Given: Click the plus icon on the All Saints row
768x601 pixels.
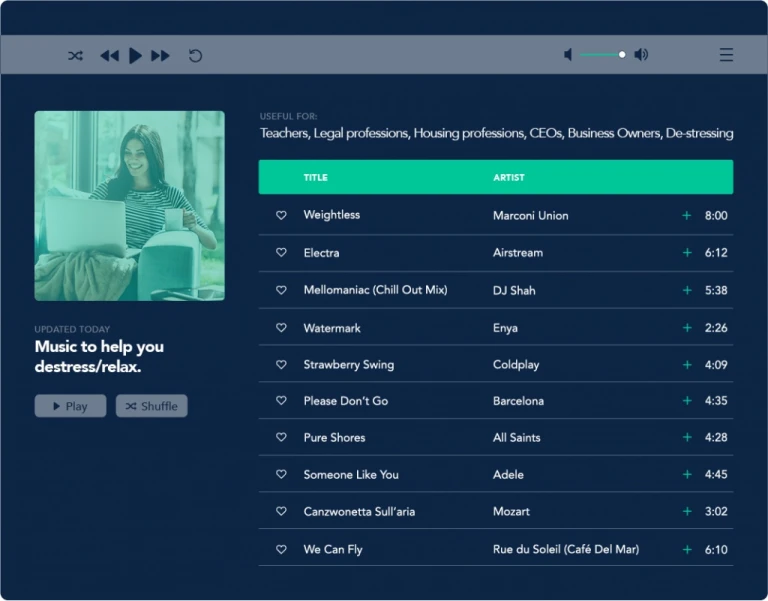Looking at the screenshot, I should click(687, 437).
